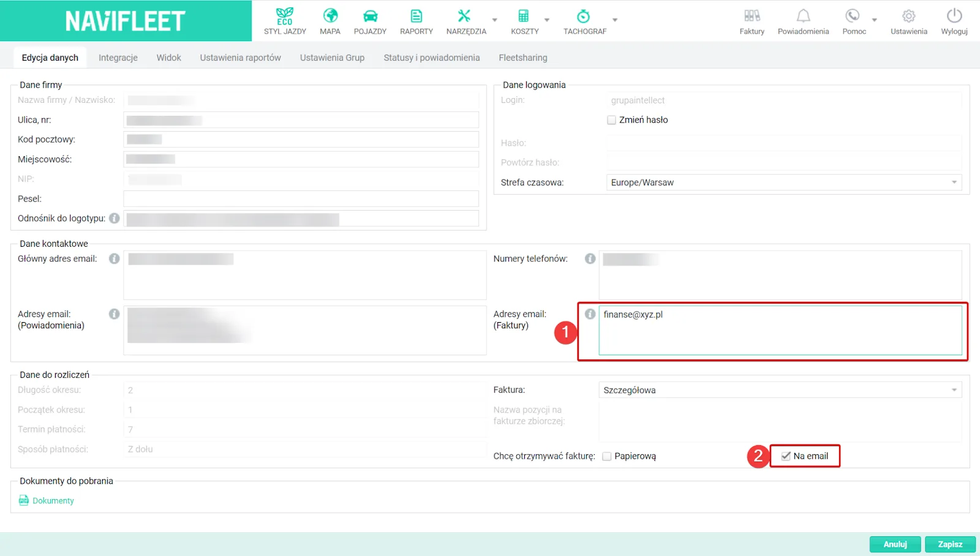The image size is (980, 556).
Task: Switch to the Ustawienia raportów tab
Action: [241, 58]
